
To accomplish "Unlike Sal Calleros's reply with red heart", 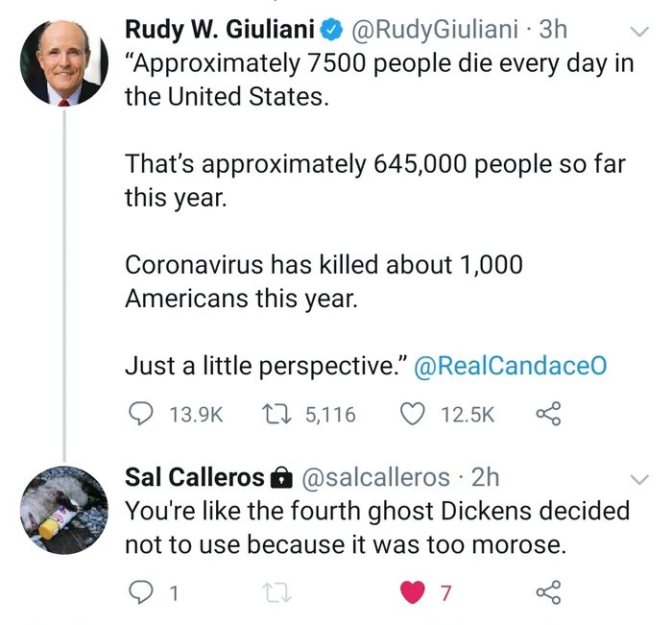I will pos(415,592).
